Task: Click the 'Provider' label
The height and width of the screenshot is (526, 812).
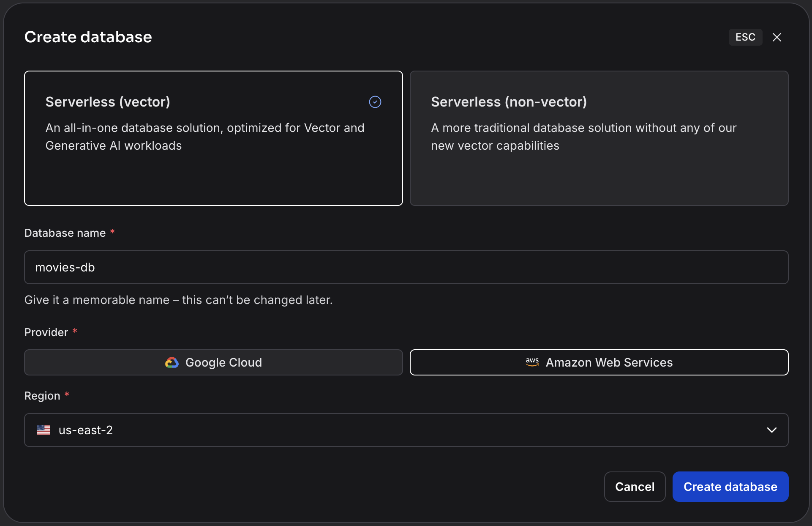Action: click(46, 332)
